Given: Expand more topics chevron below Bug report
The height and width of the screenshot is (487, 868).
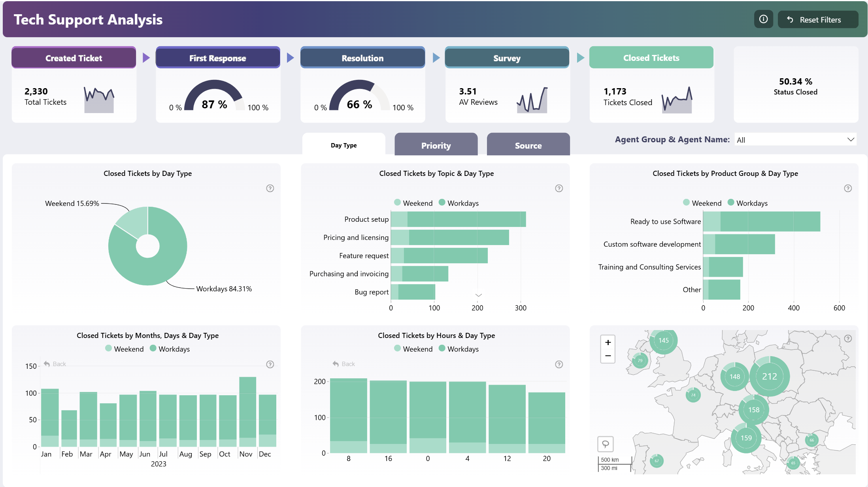Looking at the screenshot, I should (479, 295).
